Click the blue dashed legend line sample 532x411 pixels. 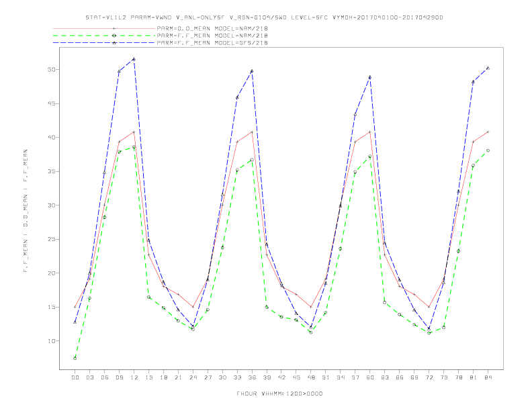104,43
